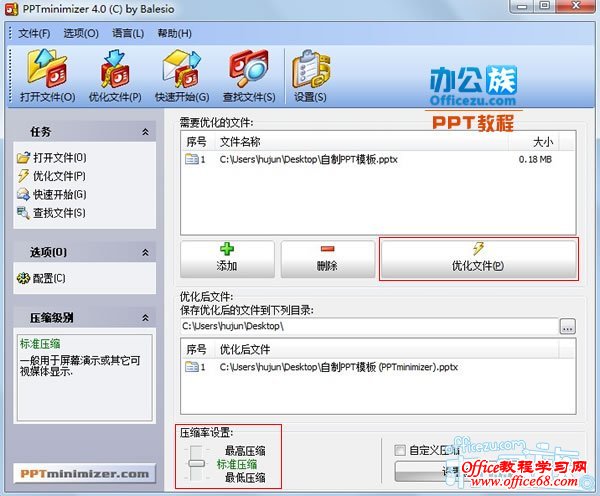This screenshot has height=496, width=600.
Task: Click the 文件名称 column header
Action: coord(362,142)
